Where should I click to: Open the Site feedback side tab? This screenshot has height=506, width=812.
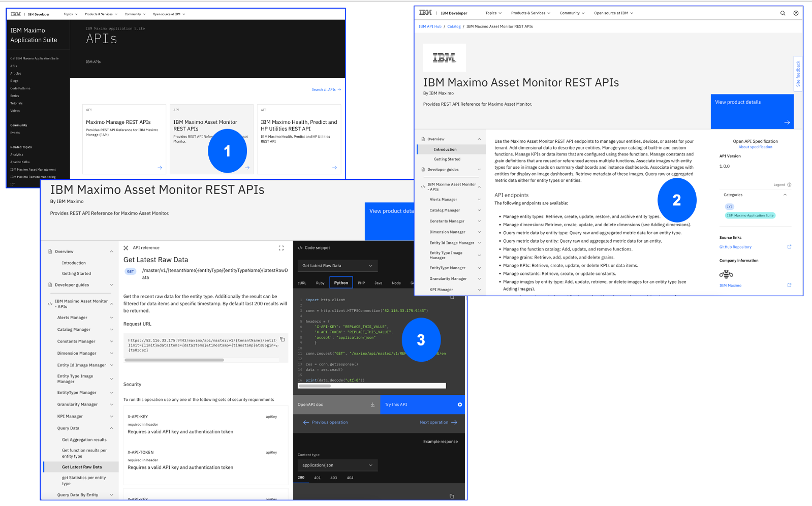pyautogui.click(x=798, y=74)
